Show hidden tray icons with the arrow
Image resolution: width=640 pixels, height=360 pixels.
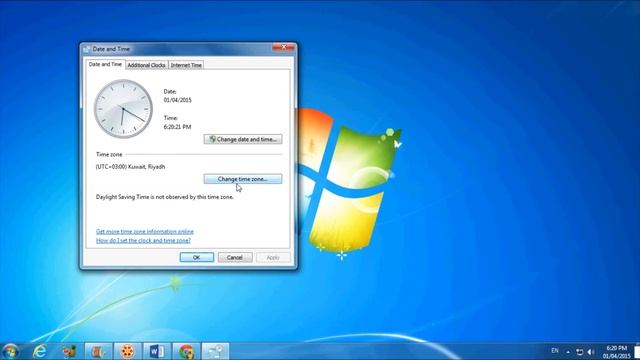pos(568,351)
